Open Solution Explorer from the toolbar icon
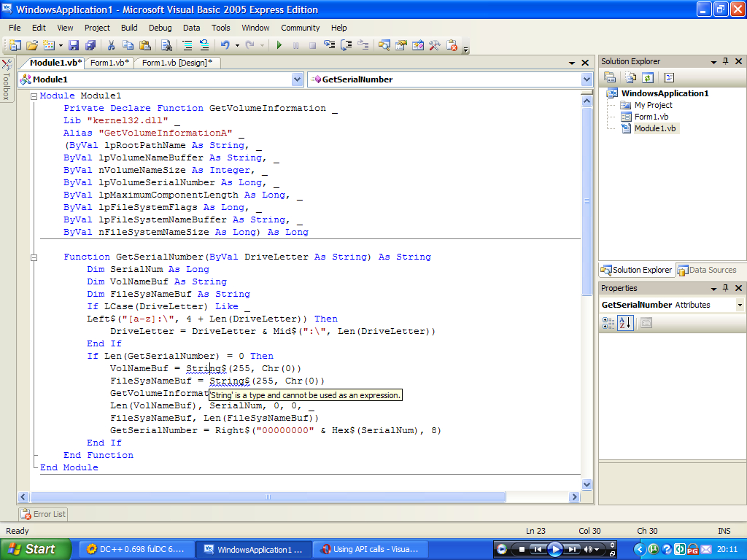The width and height of the screenshot is (747, 560). tap(384, 45)
